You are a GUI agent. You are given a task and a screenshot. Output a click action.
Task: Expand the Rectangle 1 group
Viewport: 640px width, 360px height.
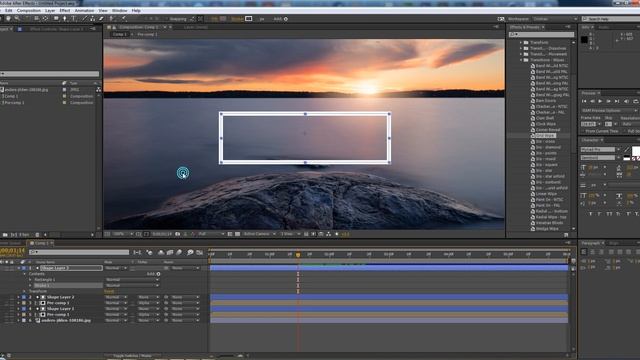(x=30, y=280)
